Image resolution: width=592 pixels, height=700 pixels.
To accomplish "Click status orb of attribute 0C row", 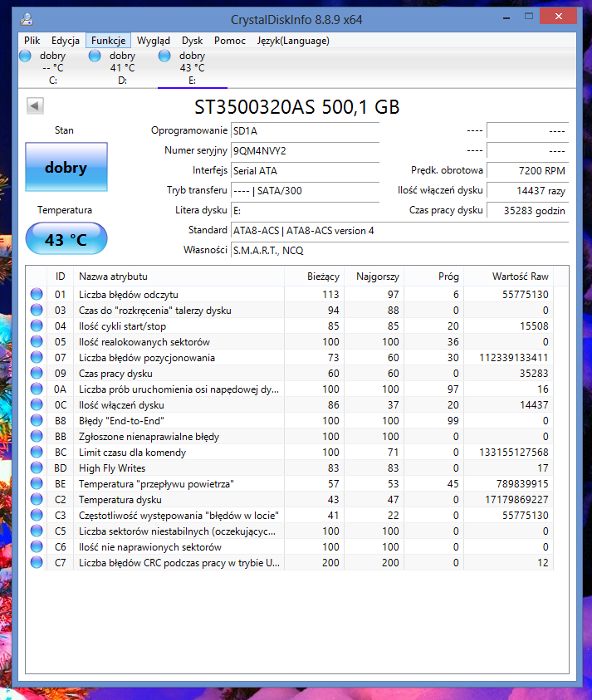I will coord(37,404).
